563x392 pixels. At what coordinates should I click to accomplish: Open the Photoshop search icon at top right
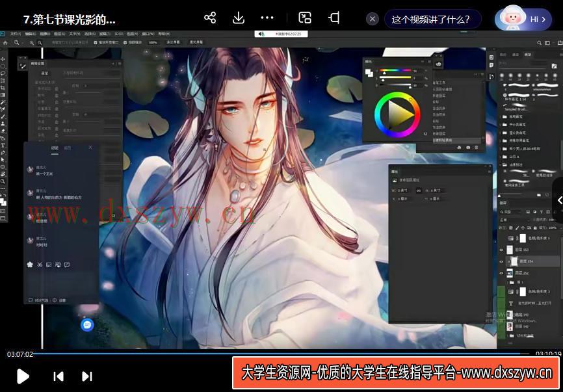click(x=539, y=43)
